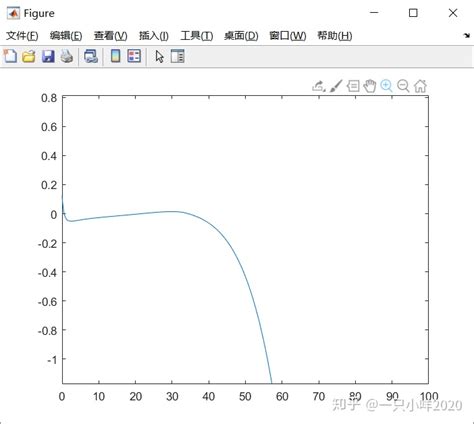Print the figure using printer icon

(67, 56)
